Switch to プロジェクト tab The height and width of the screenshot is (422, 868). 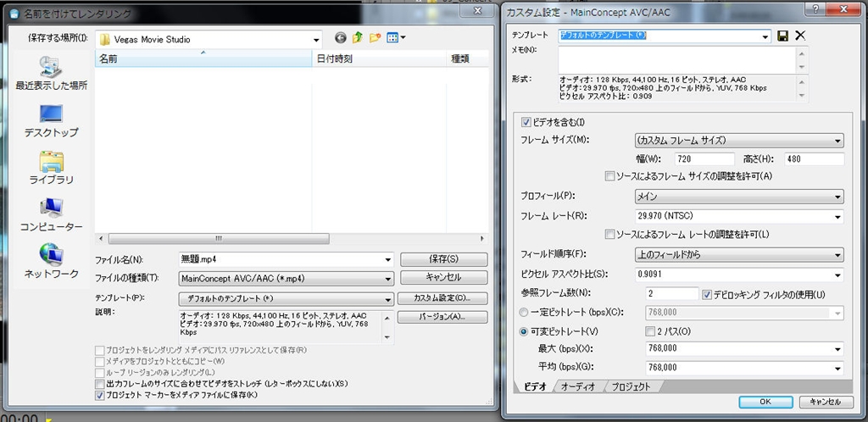pos(631,386)
